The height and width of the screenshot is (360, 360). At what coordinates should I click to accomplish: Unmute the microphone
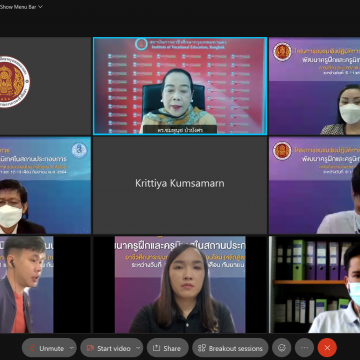(46, 348)
